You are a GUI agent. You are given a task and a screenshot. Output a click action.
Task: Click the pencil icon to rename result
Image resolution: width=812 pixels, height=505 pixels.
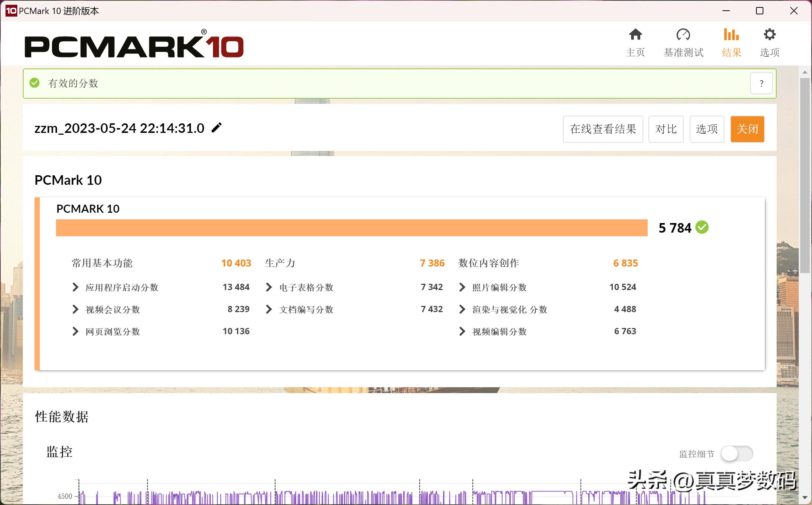tap(217, 128)
